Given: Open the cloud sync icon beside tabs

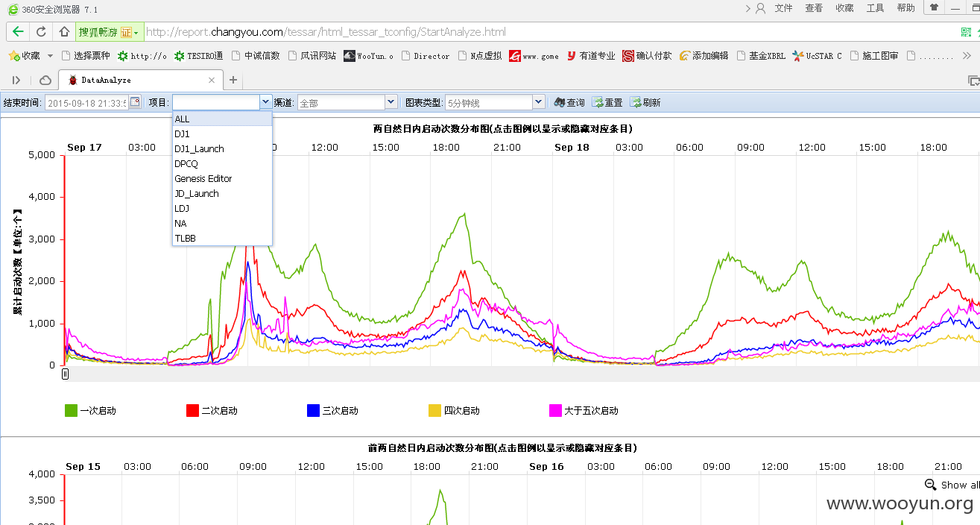Looking at the screenshot, I should pos(45,80).
